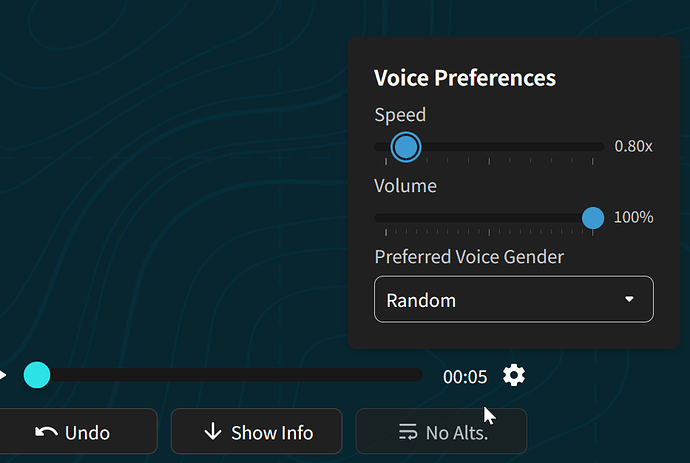Click the down arrow icon in Show Info
690x463 pixels.
pyautogui.click(x=213, y=431)
